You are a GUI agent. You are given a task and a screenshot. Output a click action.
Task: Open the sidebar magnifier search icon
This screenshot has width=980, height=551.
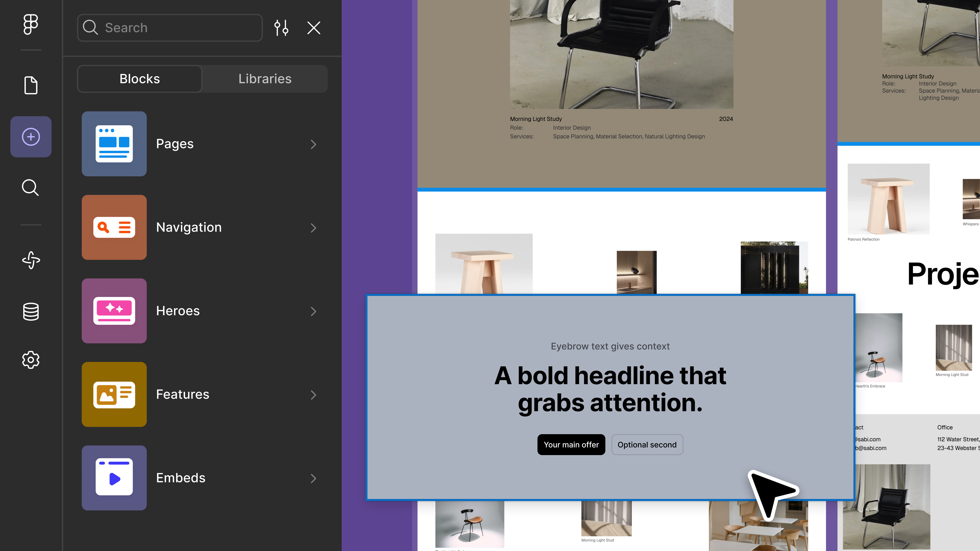pyautogui.click(x=30, y=187)
